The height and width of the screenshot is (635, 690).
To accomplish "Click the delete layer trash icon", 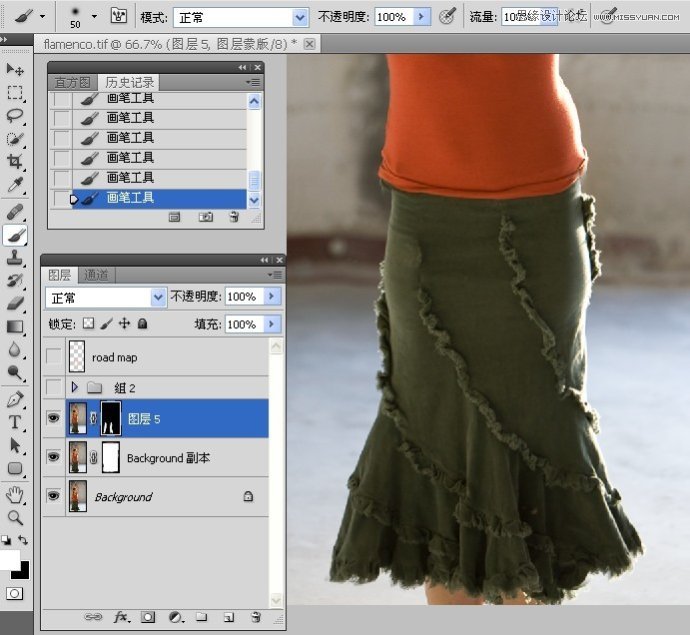I will tap(255, 617).
